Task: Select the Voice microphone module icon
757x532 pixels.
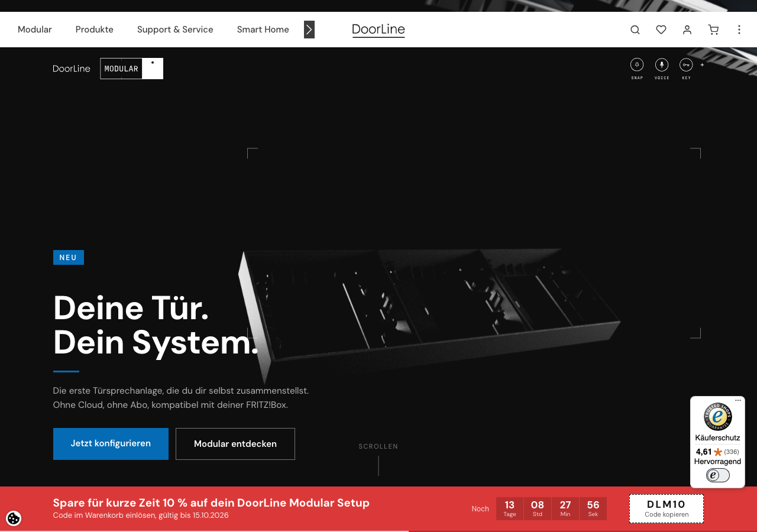Action: point(662,64)
